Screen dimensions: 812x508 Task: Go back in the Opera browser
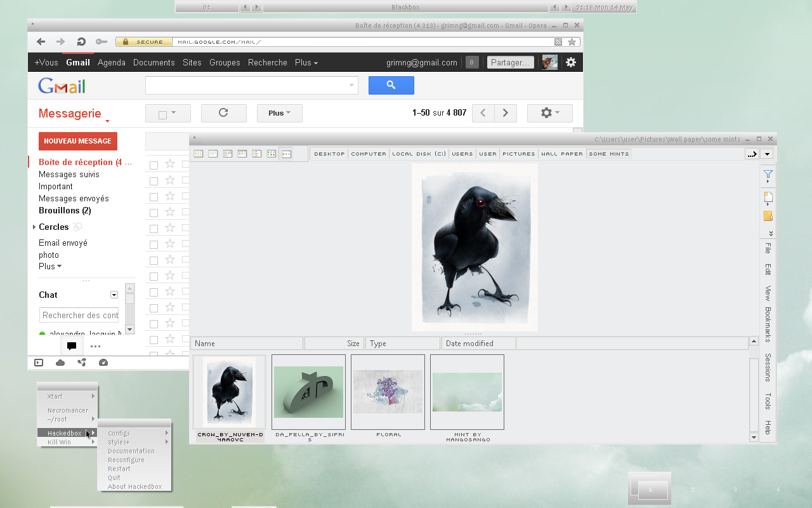coord(41,42)
